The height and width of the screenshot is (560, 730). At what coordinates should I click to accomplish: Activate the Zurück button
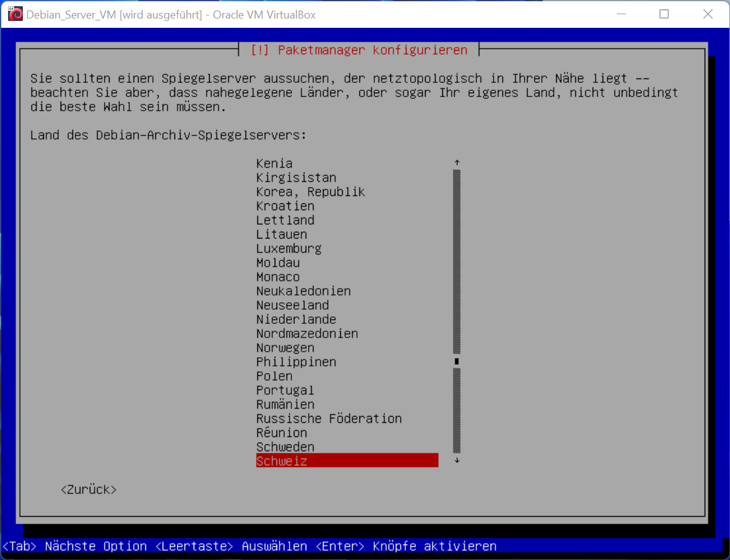88,490
